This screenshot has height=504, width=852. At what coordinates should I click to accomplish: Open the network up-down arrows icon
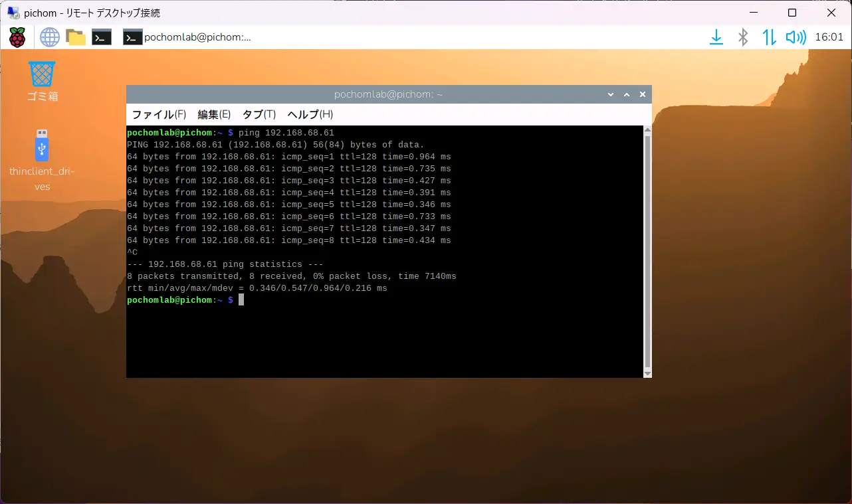tap(769, 37)
